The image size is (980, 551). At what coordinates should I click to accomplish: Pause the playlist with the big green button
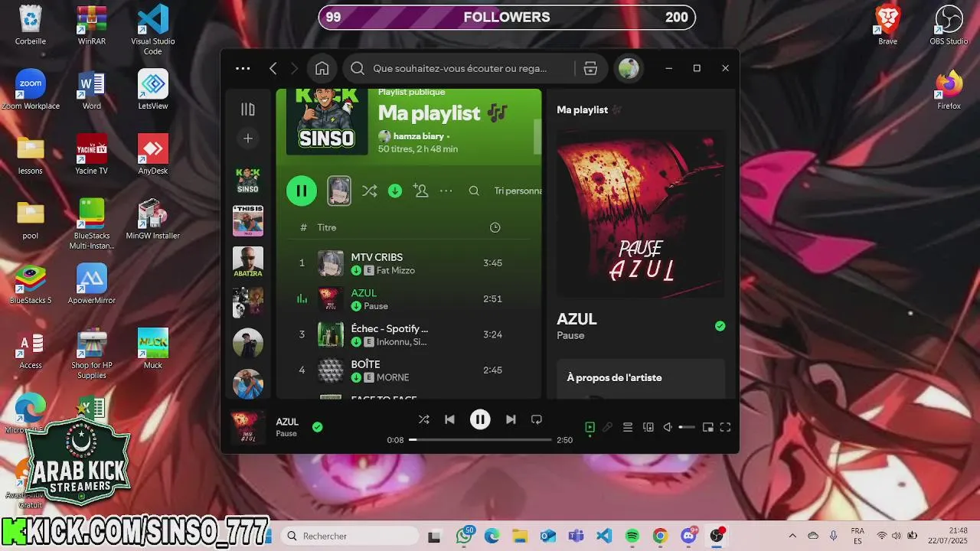tap(302, 191)
